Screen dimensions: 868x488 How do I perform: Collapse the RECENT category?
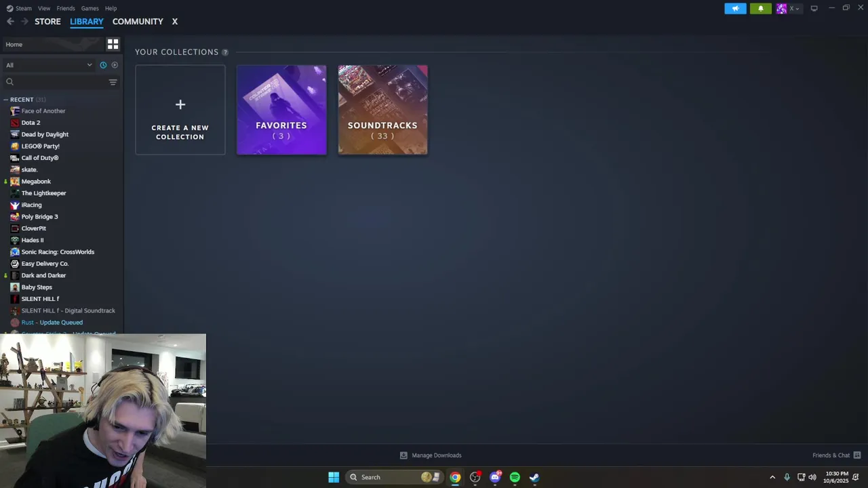click(x=22, y=100)
